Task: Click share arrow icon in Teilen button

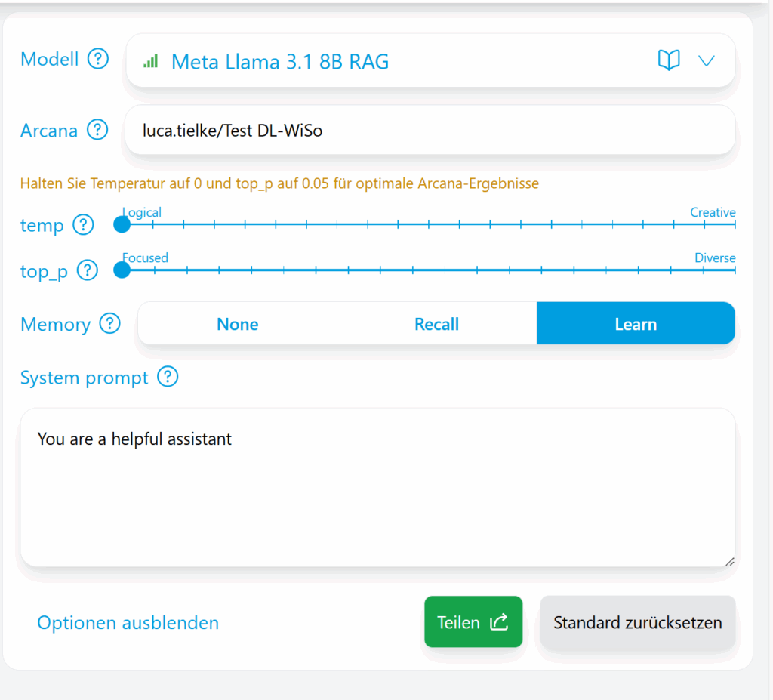Action: pos(499,621)
